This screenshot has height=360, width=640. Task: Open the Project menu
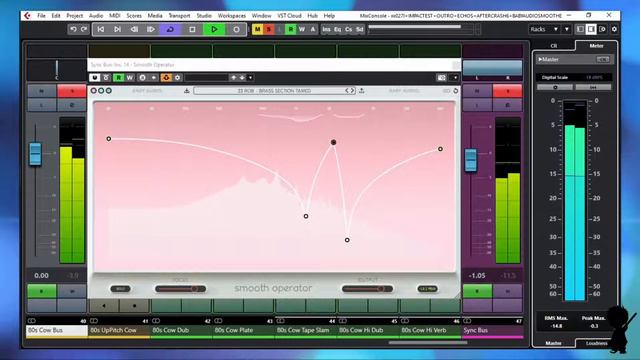[74, 16]
